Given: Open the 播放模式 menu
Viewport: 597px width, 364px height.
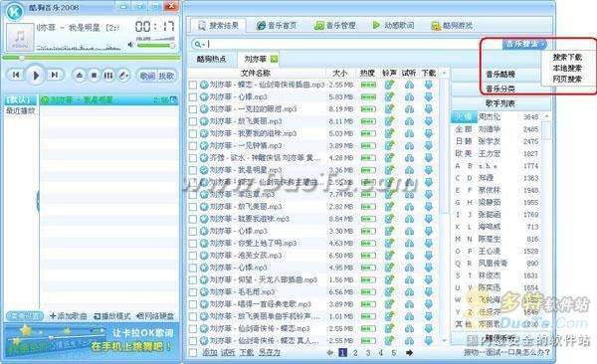Looking at the screenshot, I should (x=112, y=316).
